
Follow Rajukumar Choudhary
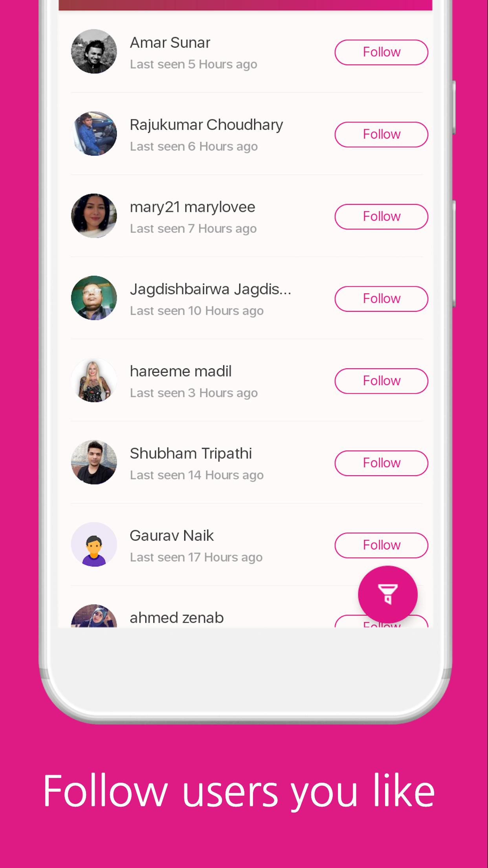(x=381, y=134)
